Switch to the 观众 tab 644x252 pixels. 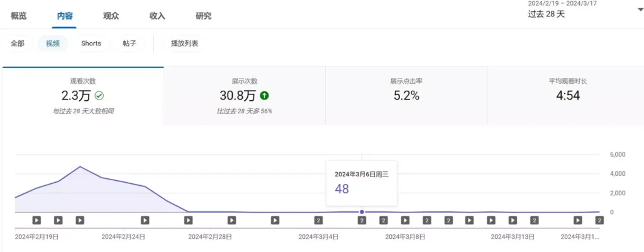tap(111, 16)
